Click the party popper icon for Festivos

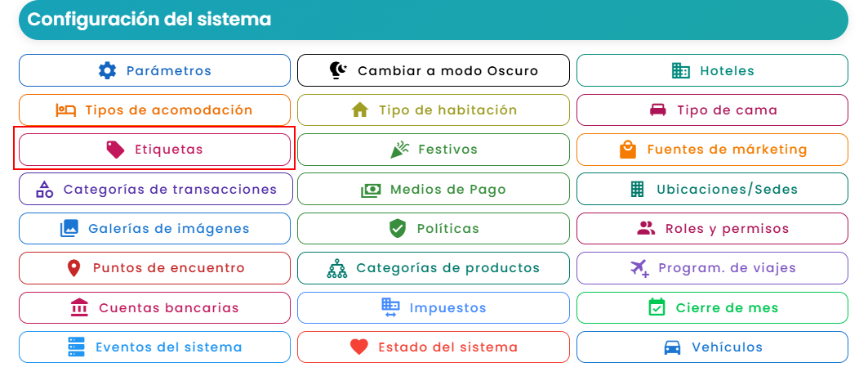click(400, 150)
